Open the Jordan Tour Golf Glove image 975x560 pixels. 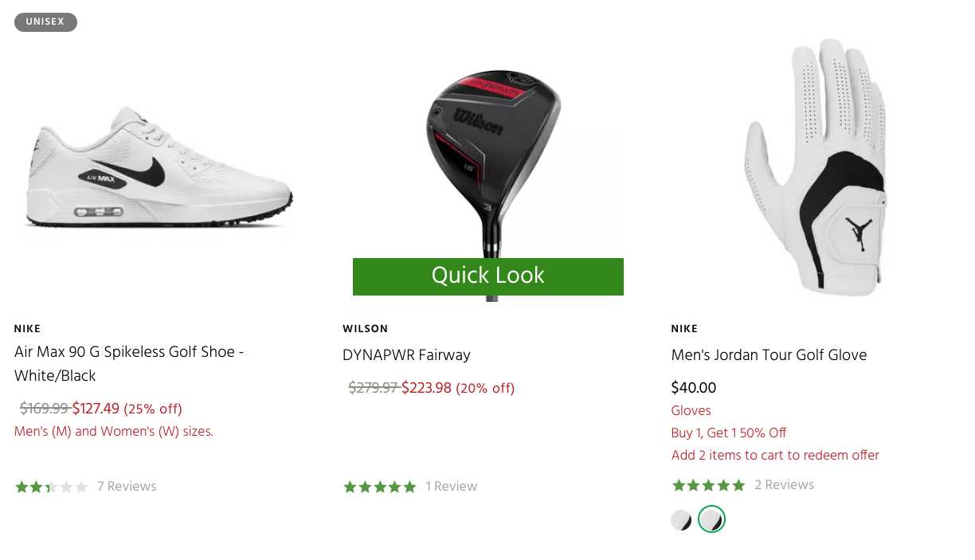point(815,163)
